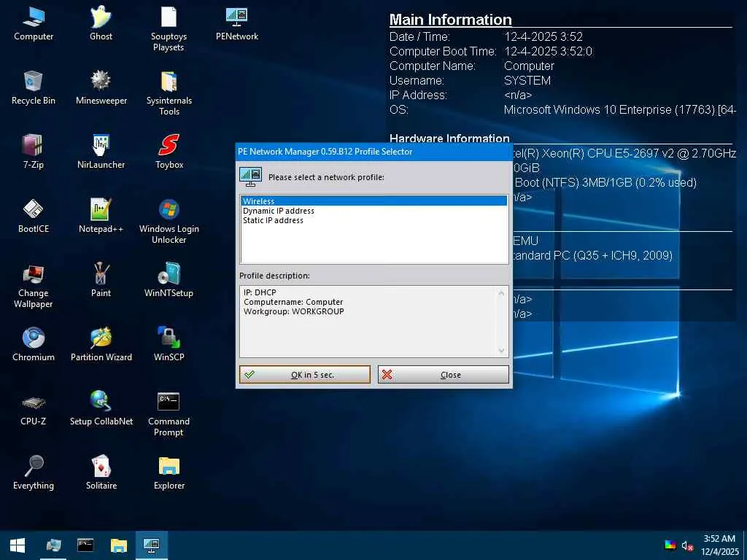Launch Everything search icon
The width and height of the screenshot is (747, 560).
(x=34, y=472)
